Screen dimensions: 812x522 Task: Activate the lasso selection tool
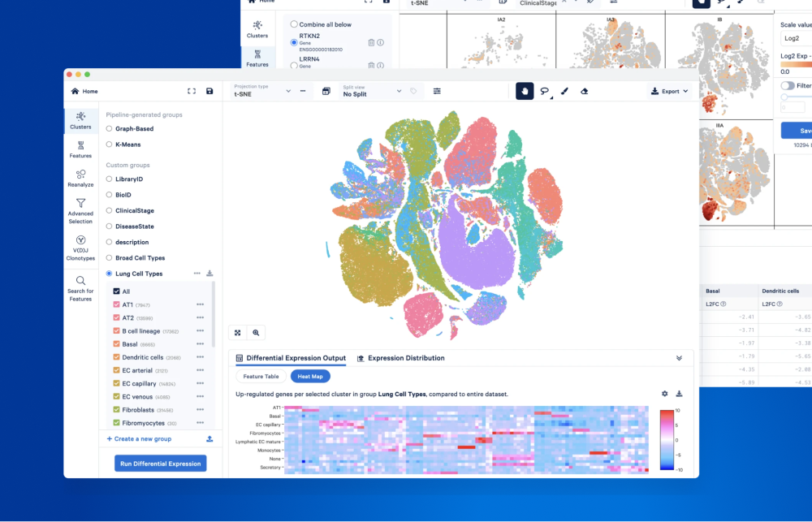(x=545, y=91)
